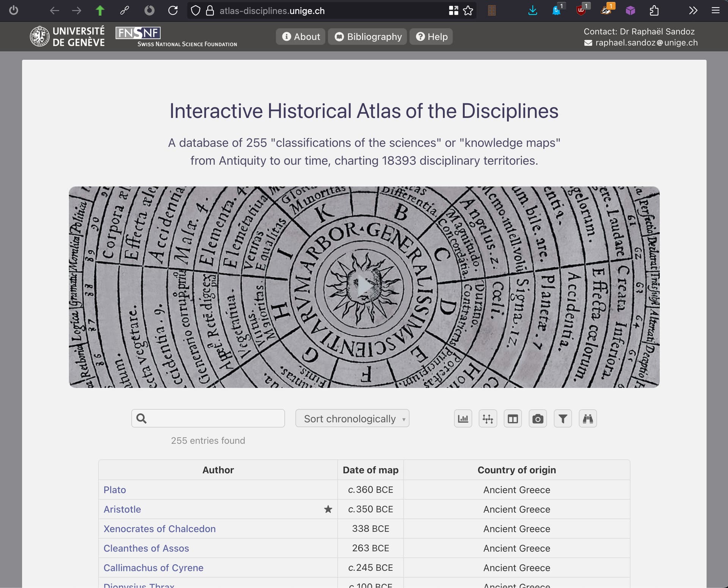Image resolution: width=728 pixels, height=588 pixels.
Task: Click the 255 entries found text
Action: tap(208, 441)
